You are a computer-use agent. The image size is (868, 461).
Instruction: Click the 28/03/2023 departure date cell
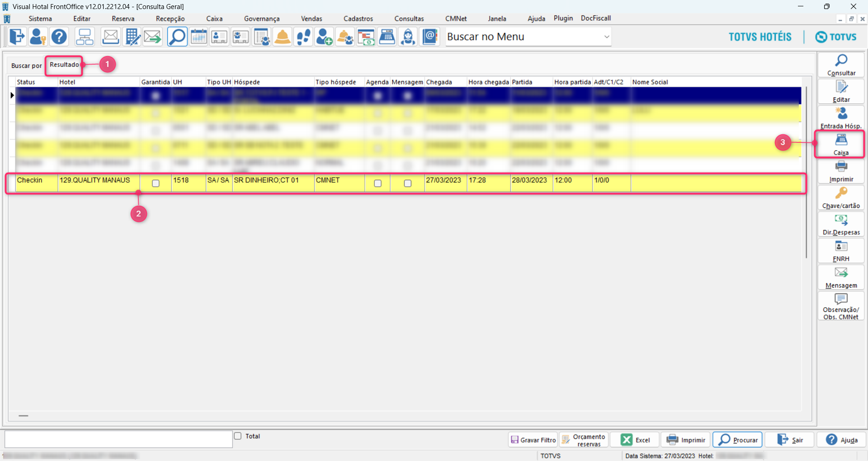coord(532,183)
